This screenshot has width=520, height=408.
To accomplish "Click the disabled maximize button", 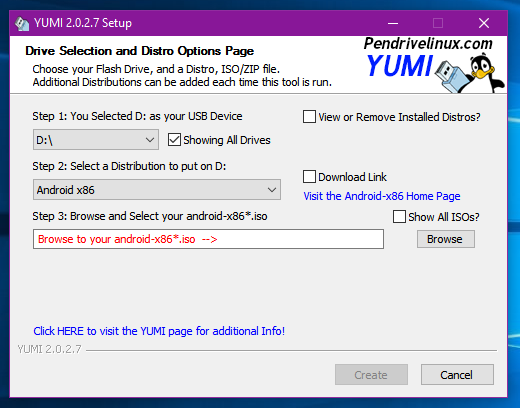I will [438, 23].
